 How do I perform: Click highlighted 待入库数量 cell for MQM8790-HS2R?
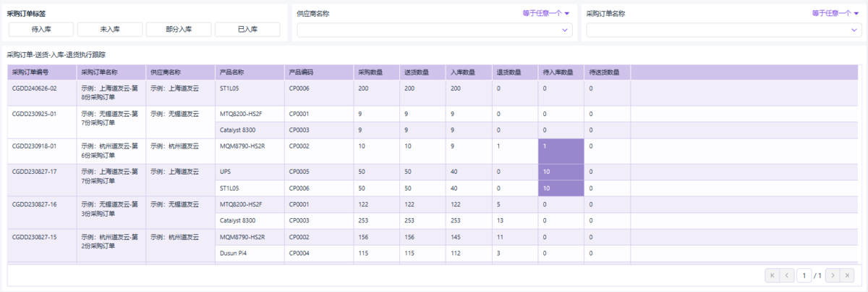pos(561,146)
